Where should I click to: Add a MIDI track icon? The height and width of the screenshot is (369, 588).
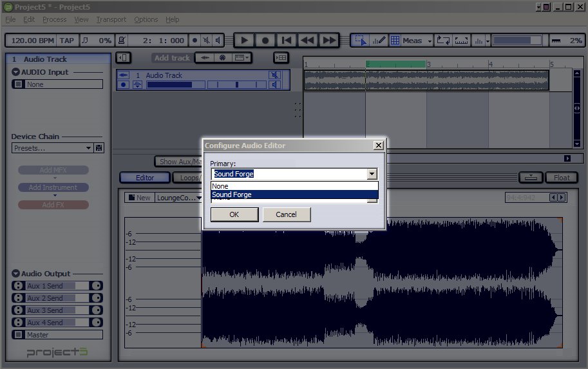(x=222, y=58)
